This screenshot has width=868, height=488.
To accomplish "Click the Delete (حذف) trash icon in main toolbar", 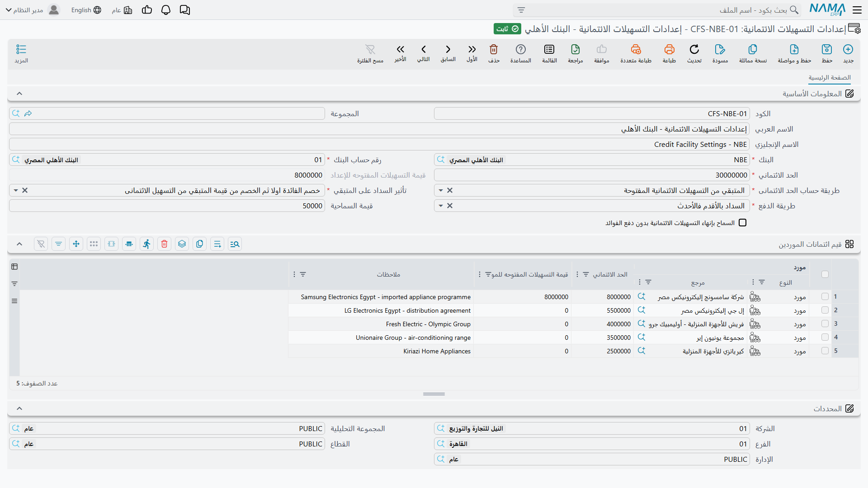I will pyautogui.click(x=494, y=53).
